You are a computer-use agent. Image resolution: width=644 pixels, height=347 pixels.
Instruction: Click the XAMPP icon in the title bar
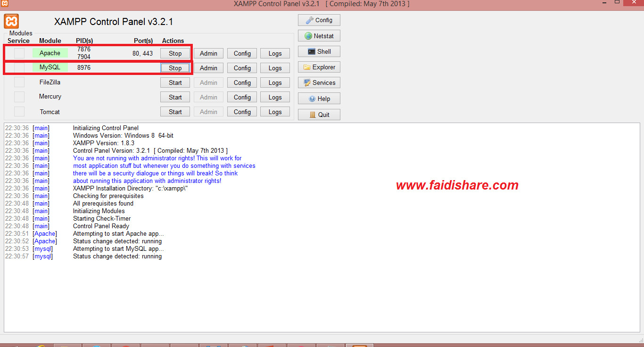click(x=4, y=4)
